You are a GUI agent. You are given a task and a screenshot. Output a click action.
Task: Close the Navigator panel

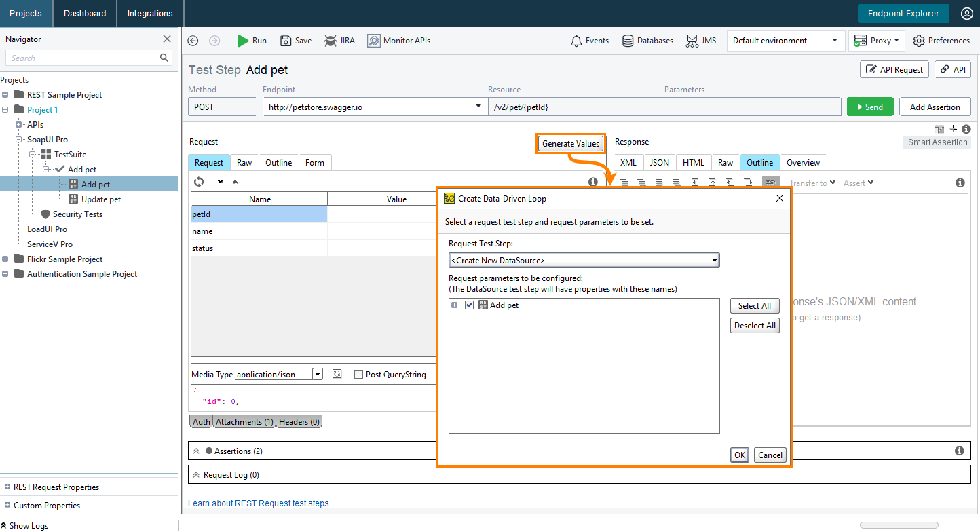pyautogui.click(x=167, y=39)
